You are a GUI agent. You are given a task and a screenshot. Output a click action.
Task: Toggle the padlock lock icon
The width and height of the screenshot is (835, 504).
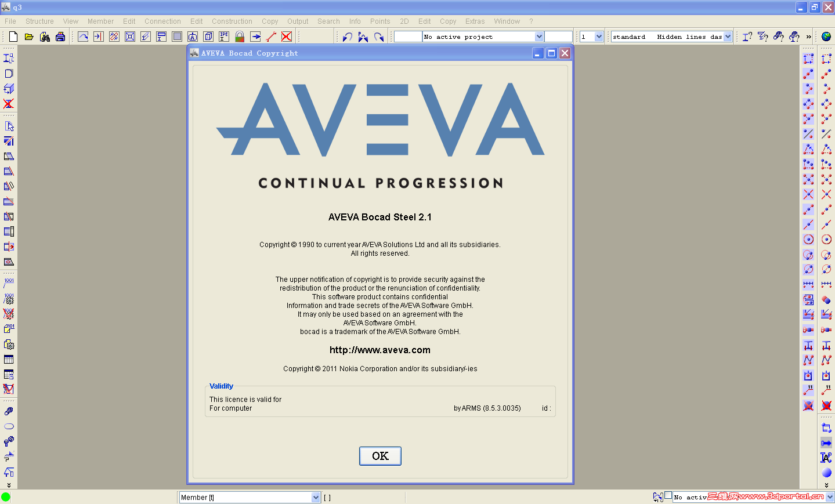tap(240, 37)
